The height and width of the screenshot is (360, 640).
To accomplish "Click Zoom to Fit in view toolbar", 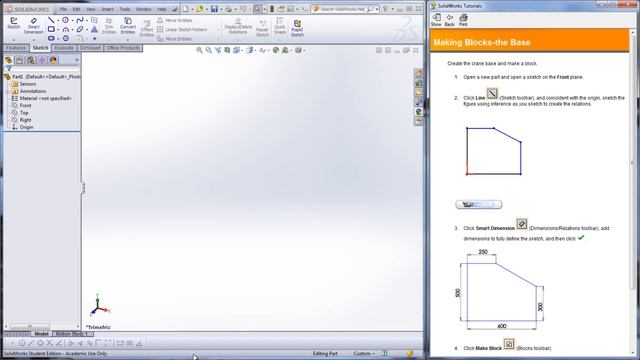I will coord(199,50).
